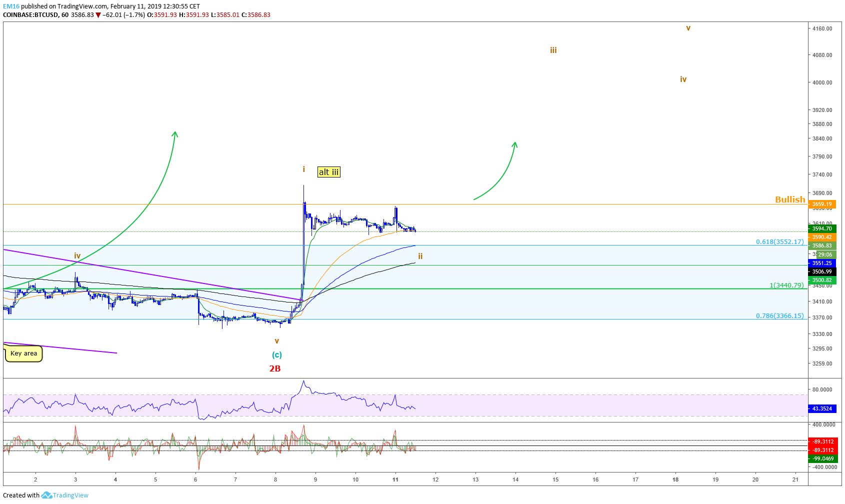Viewport: 845px width, 504px height.
Task: Click the 3840.00 price axis label
Action: (x=822, y=138)
